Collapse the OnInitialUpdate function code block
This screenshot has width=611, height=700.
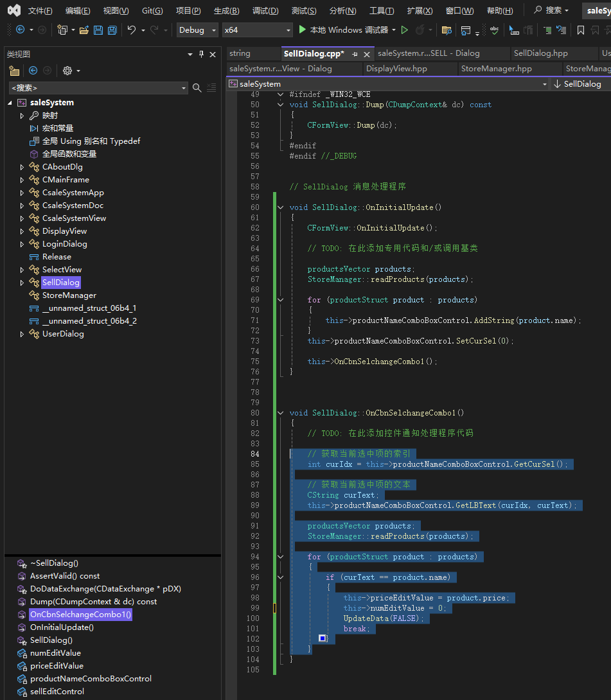[x=280, y=207]
